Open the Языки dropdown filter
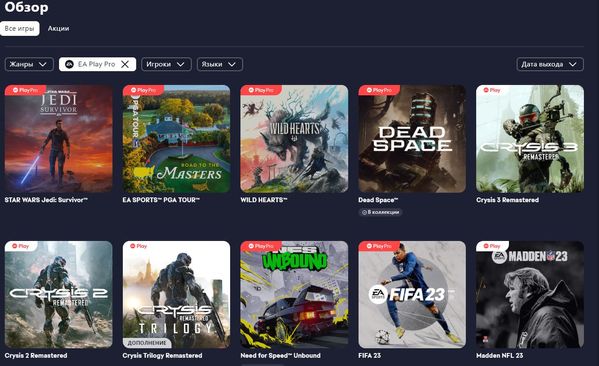This screenshot has width=599, height=366. click(x=220, y=64)
